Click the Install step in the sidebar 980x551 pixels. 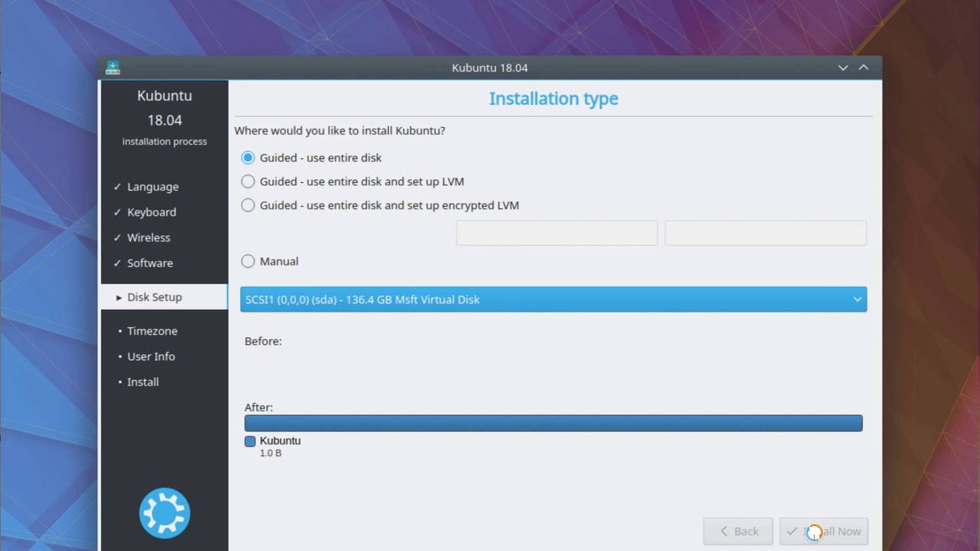coord(142,381)
